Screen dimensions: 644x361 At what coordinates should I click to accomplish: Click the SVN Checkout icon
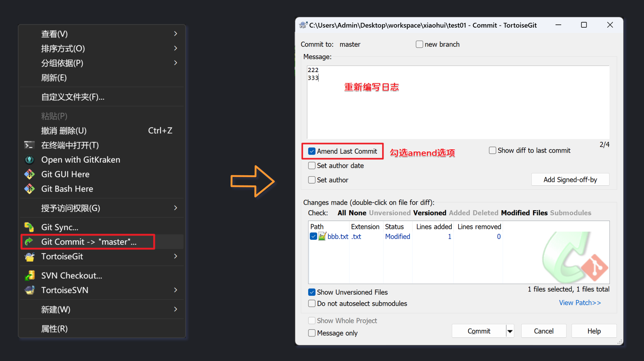pyautogui.click(x=29, y=275)
